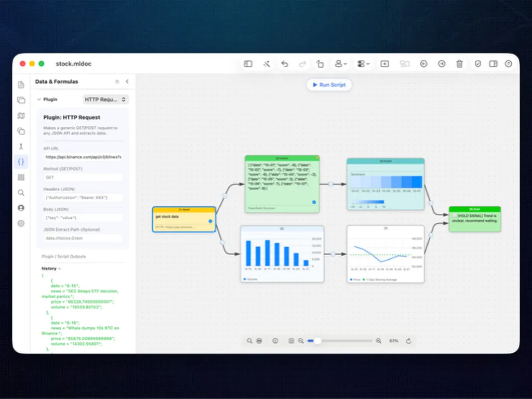Redo the last undone action
532x399 pixels.
click(302, 64)
